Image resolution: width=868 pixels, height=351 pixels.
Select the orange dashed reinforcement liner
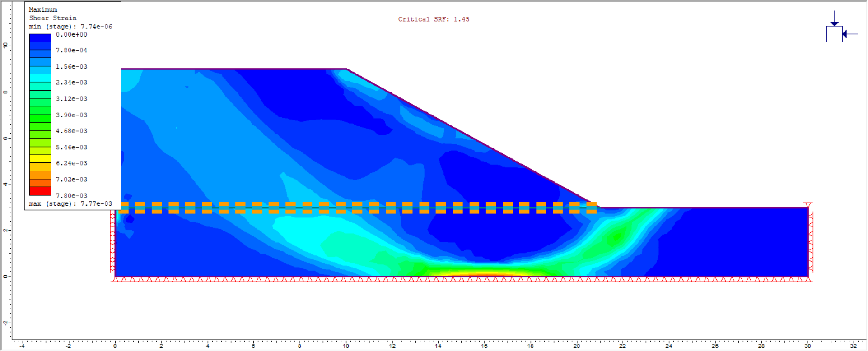357,208
